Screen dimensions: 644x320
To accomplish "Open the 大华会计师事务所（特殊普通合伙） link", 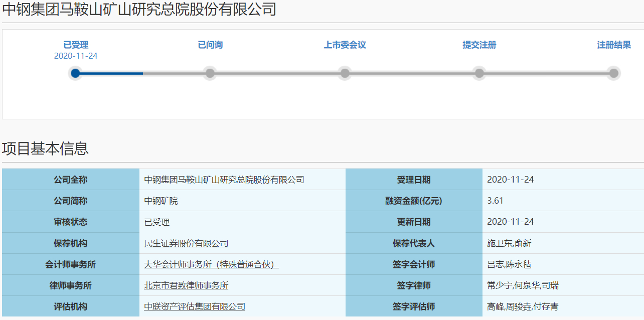I will tap(211, 264).
